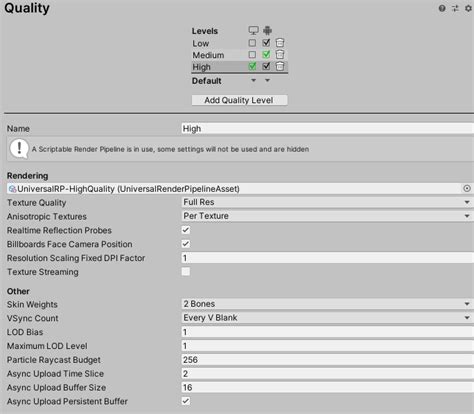The width and height of the screenshot is (474, 414).
Task: Click the Particle Raycast Budget field
Action: pyautogui.click(x=327, y=360)
